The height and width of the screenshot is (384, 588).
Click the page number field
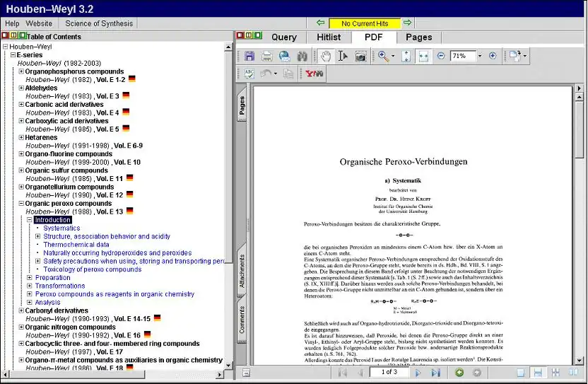(389, 372)
